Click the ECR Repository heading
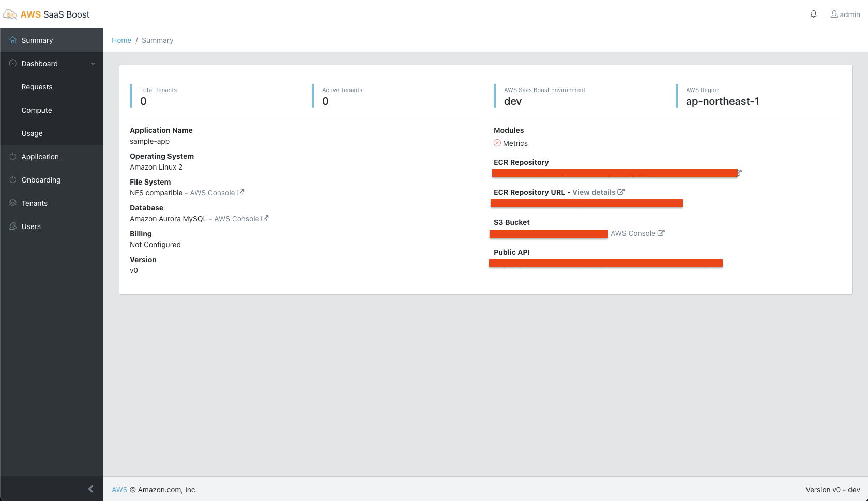868x501 pixels. click(x=521, y=162)
